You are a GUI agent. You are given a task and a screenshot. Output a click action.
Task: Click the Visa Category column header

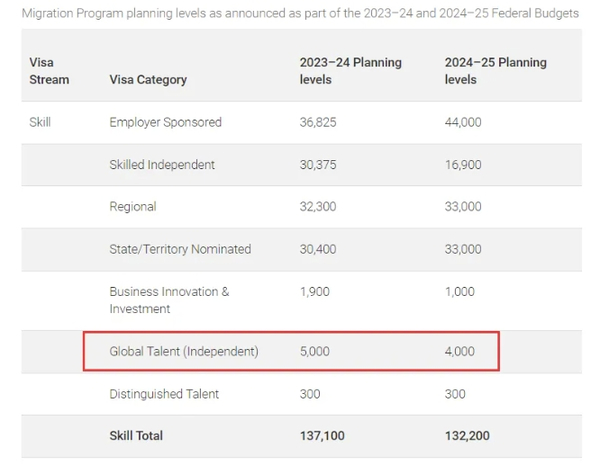147,80
